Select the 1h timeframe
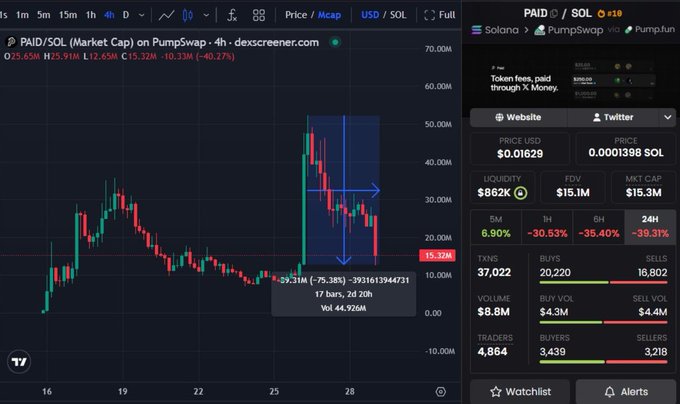The width and height of the screenshot is (680, 404). 91,15
